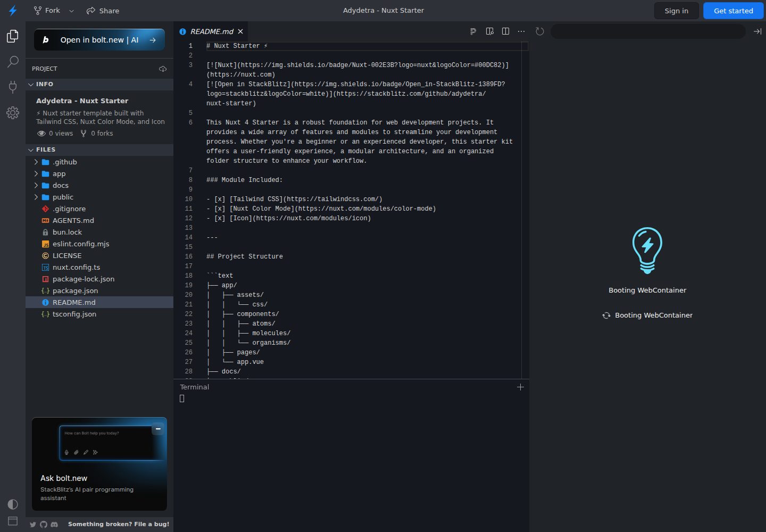Open the Fork dropdown arrow
This screenshot has height=532, width=766.
pos(71,11)
